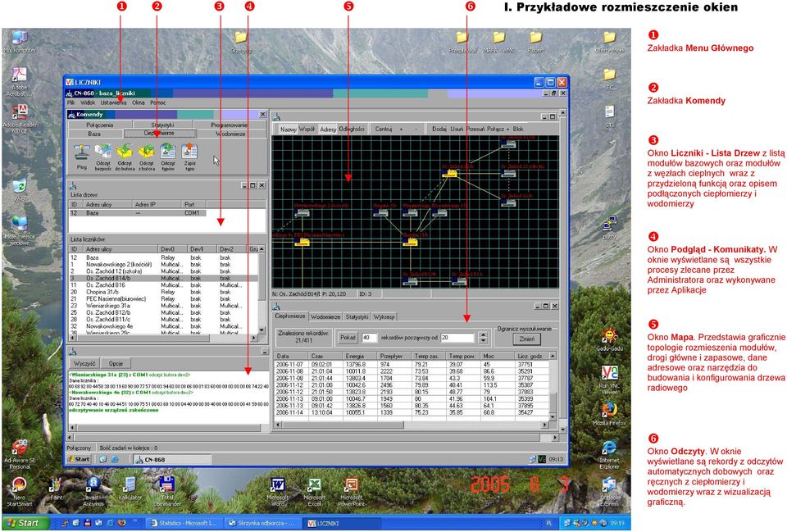Screen dimensions: 787x532
Task: Open the Okna menu
Action: click(138, 103)
